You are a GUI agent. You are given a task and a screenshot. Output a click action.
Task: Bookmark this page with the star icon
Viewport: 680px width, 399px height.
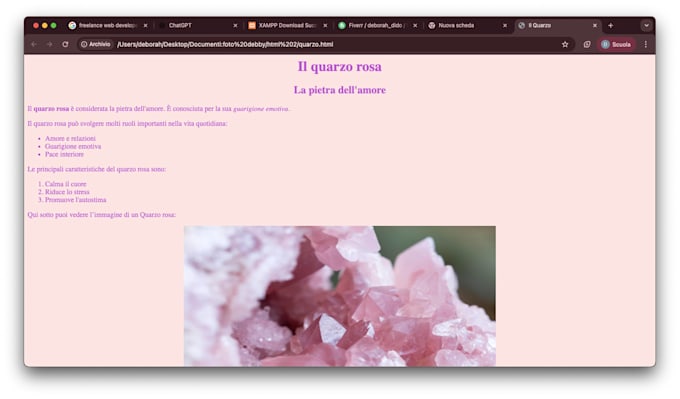coord(565,44)
